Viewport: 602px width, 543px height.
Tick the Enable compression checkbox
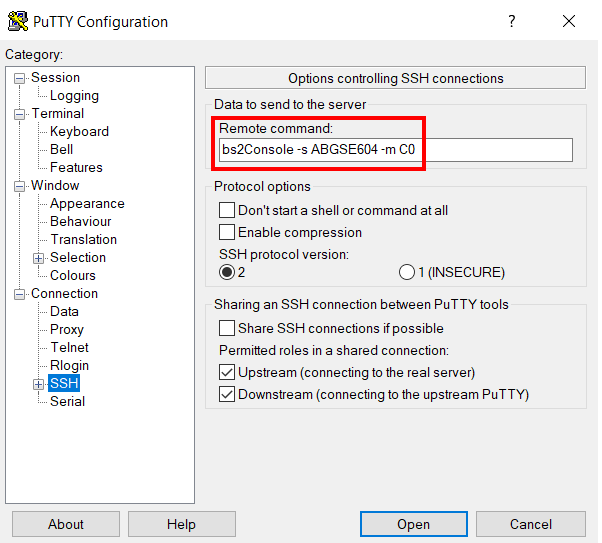(x=227, y=233)
